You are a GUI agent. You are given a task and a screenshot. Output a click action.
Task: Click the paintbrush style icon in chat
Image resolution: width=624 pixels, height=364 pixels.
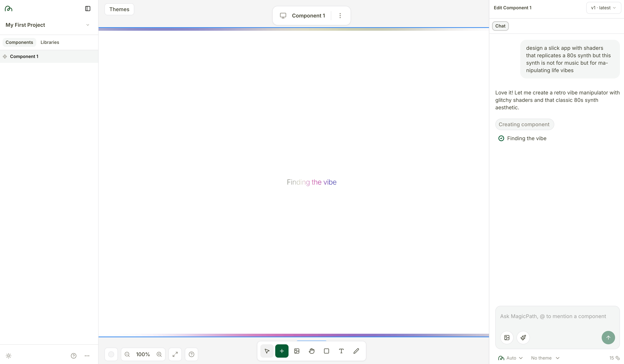click(x=523, y=337)
